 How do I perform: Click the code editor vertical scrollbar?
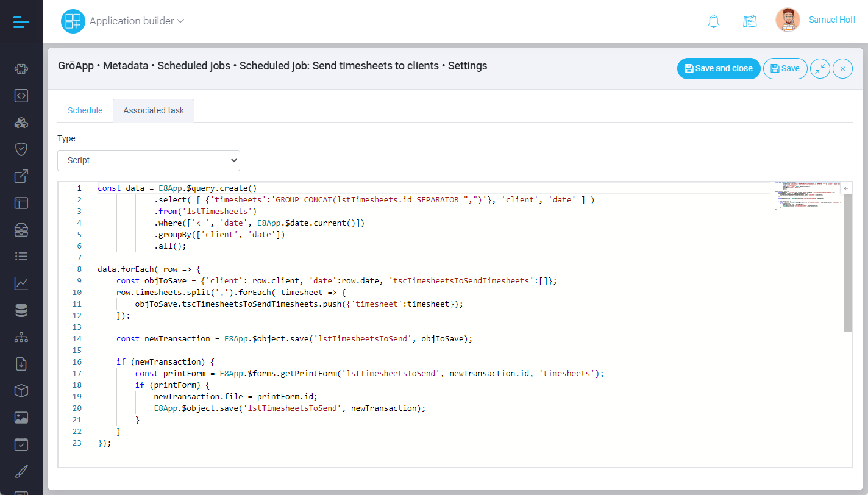pos(847,263)
